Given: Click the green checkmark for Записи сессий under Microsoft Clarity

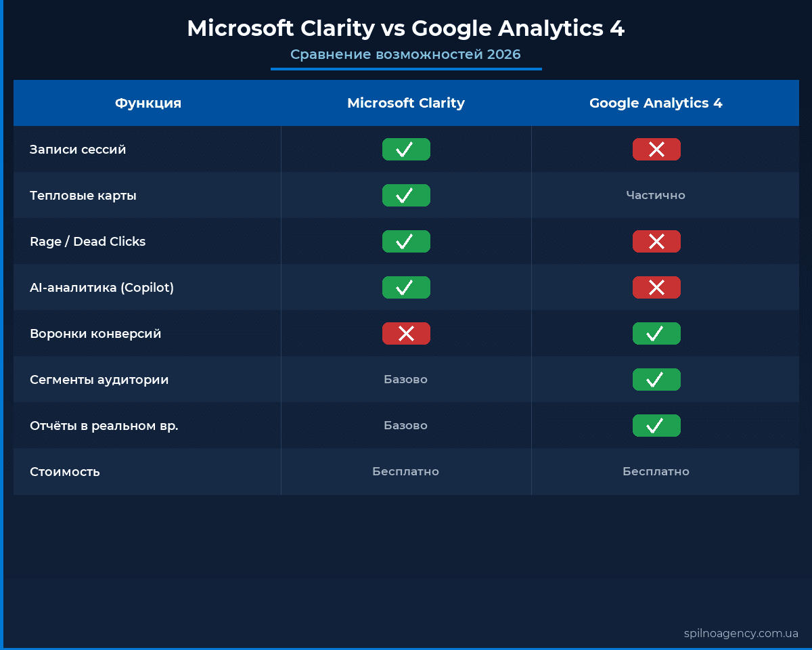Looking at the screenshot, I should pyautogui.click(x=406, y=150).
